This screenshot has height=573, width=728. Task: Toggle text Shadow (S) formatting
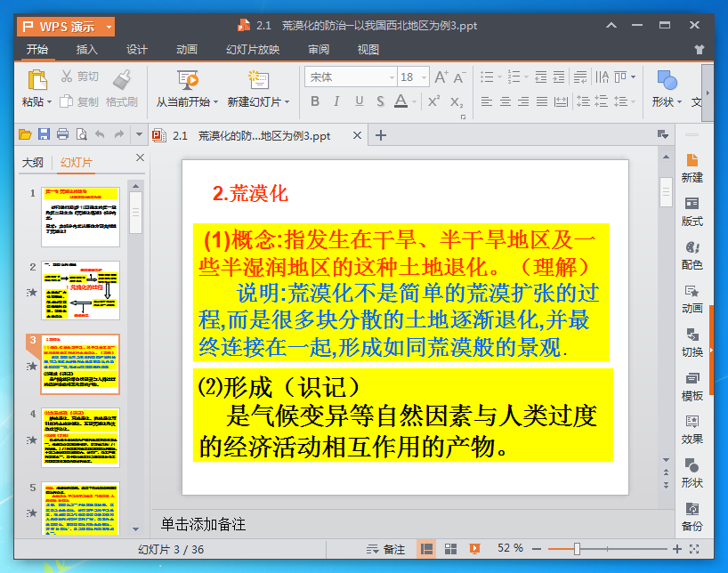380,101
